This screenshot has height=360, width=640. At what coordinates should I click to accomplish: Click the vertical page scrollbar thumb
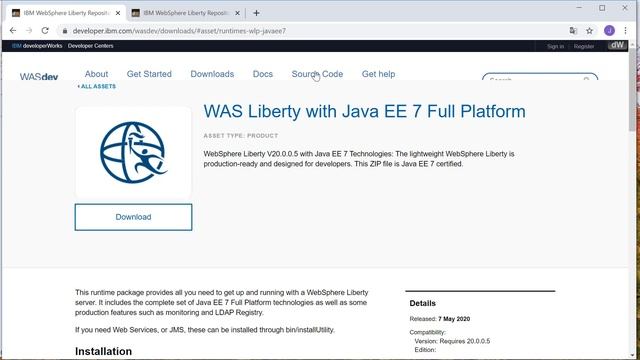coord(633,89)
